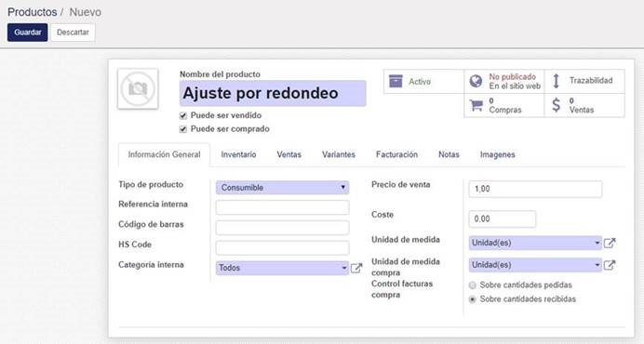Image resolution: width=644 pixels, height=344 pixels.
Task: Click the product name field Ajuste por redondeo
Action: click(273, 93)
